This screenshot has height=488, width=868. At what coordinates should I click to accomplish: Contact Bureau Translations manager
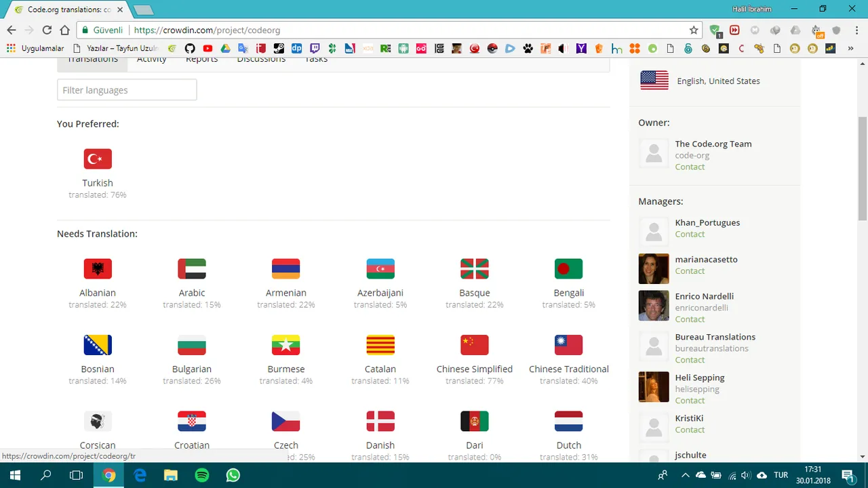coord(690,360)
